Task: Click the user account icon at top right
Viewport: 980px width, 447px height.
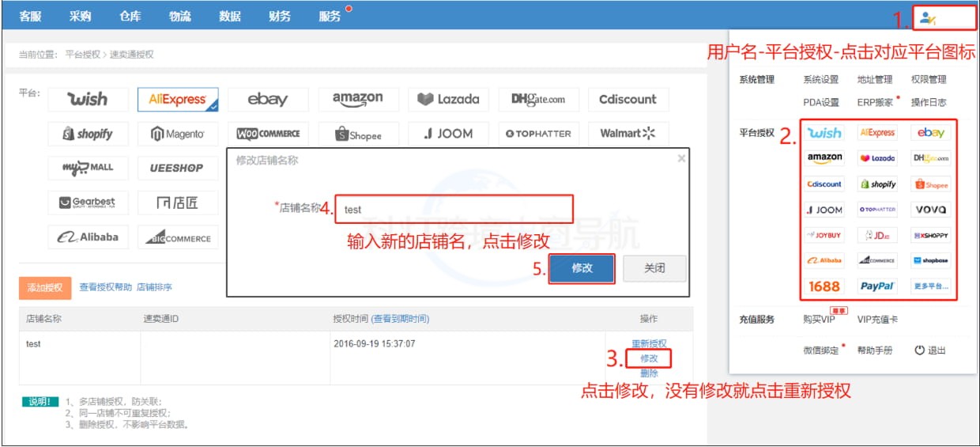Action: (928, 17)
